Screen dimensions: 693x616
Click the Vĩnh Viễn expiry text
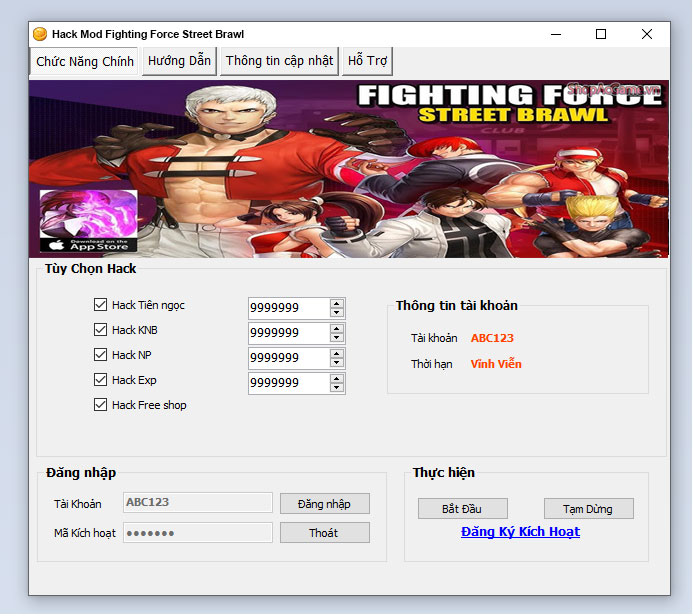pyautogui.click(x=496, y=364)
